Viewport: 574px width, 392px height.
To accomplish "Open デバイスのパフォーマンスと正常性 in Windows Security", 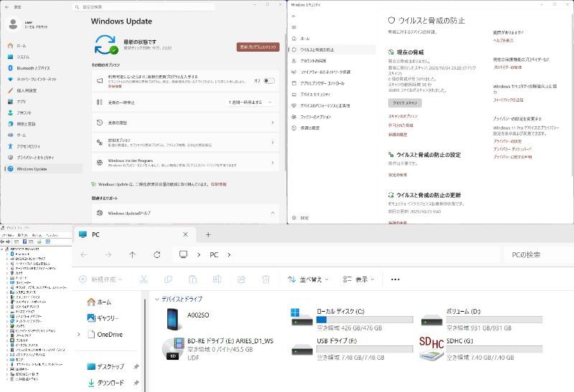I will coord(332,105).
